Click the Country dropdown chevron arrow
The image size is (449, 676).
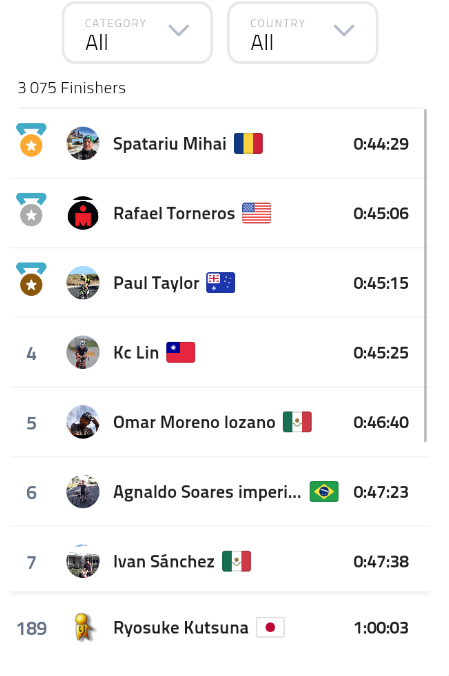(x=344, y=30)
